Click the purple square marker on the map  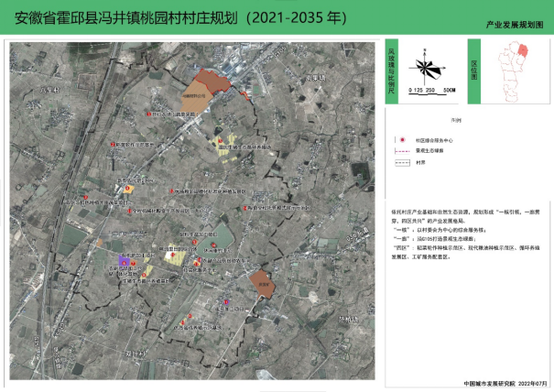(125, 261)
